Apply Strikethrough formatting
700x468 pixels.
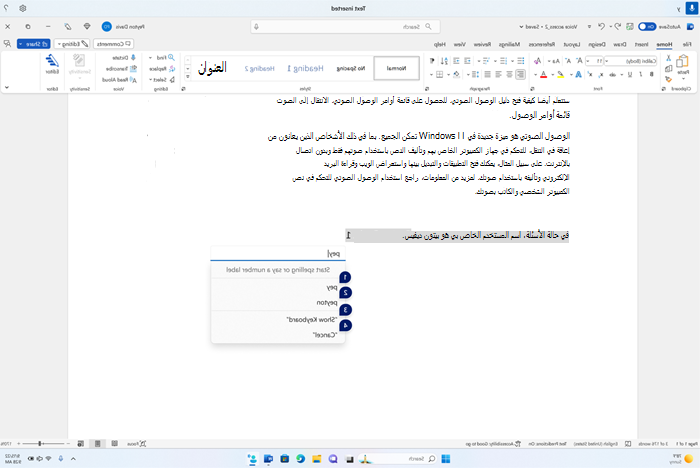pos(612,75)
